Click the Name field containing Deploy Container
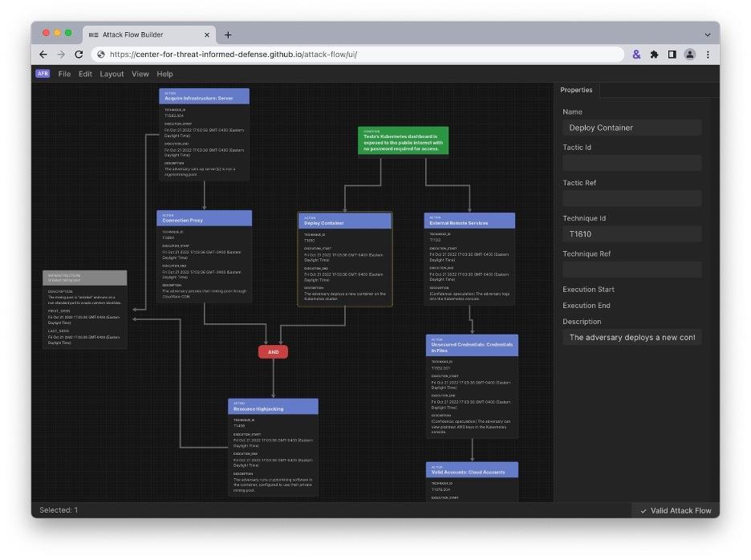The height and width of the screenshot is (560, 751). coord(631,127)
